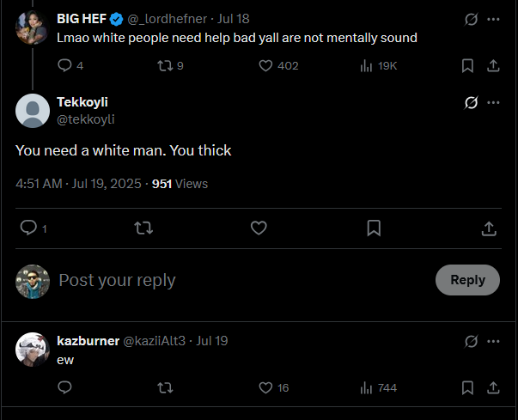This screenshot has width=518, height=420.
Task: Open more options menu on BIG HEF's post
Action: click(493, 19)
